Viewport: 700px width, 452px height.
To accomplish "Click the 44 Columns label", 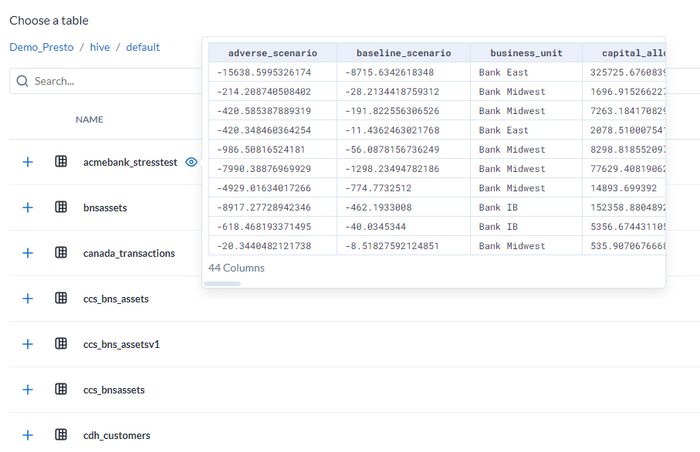I will pyautogui.click(x=237, y=268).
